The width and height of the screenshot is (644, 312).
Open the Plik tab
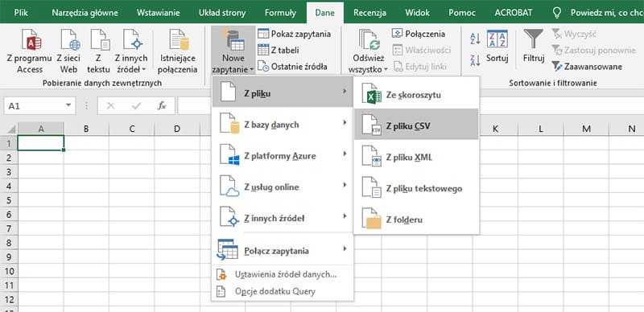21,13
